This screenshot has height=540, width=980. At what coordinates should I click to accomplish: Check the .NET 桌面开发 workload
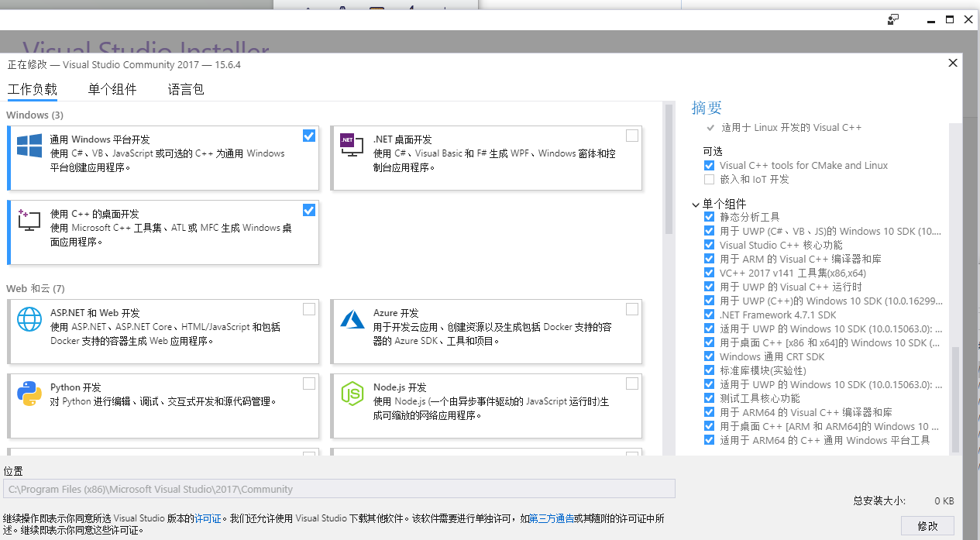coord(632,136)
